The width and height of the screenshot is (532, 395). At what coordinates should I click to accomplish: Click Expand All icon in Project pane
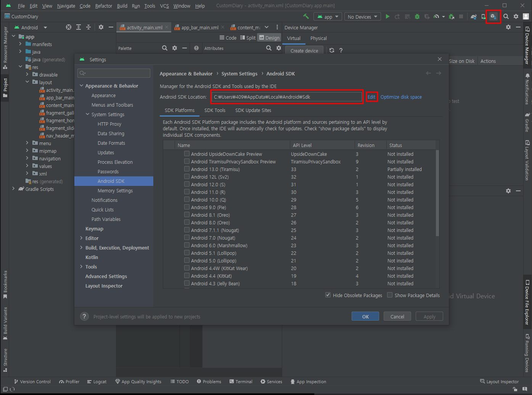(x=79, y=27)
